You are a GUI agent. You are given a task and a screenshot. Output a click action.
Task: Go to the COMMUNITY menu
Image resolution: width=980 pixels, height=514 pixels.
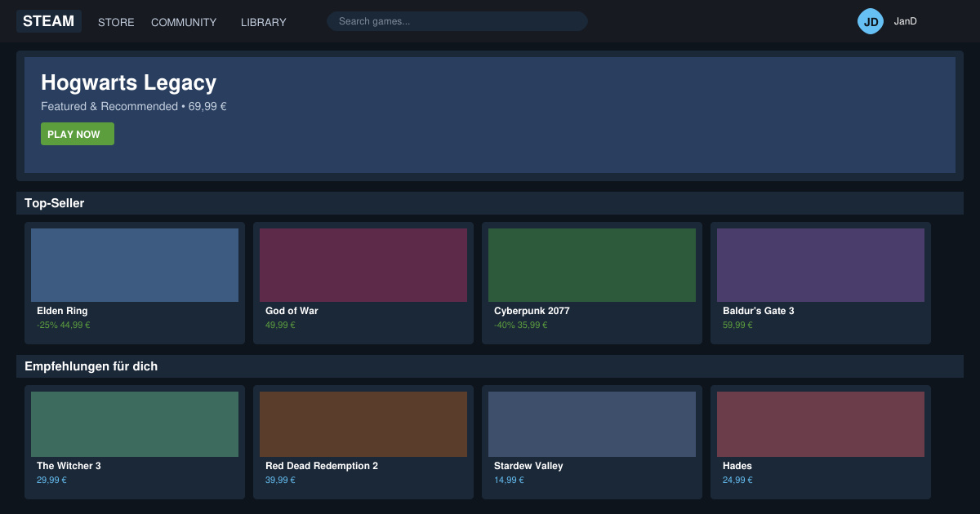click(x=184, y=22)
